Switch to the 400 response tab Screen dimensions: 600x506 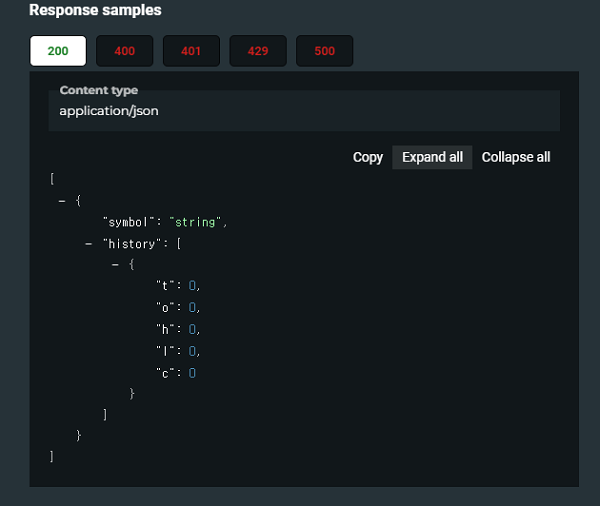click(x=124, y=51)
